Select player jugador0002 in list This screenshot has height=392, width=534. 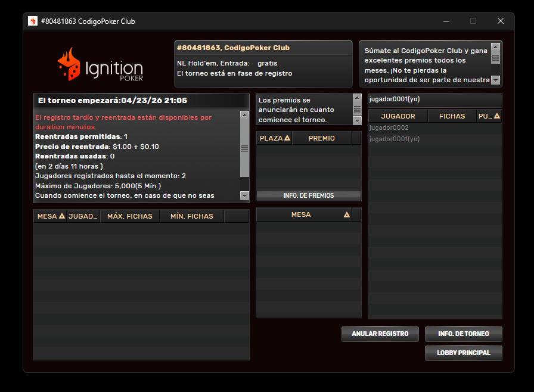(435, 127)
